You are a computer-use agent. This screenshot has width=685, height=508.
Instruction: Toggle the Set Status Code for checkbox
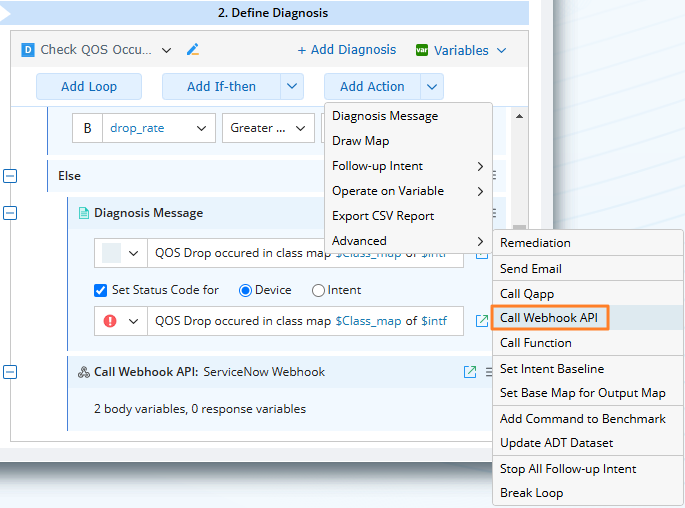click(100, 290)
